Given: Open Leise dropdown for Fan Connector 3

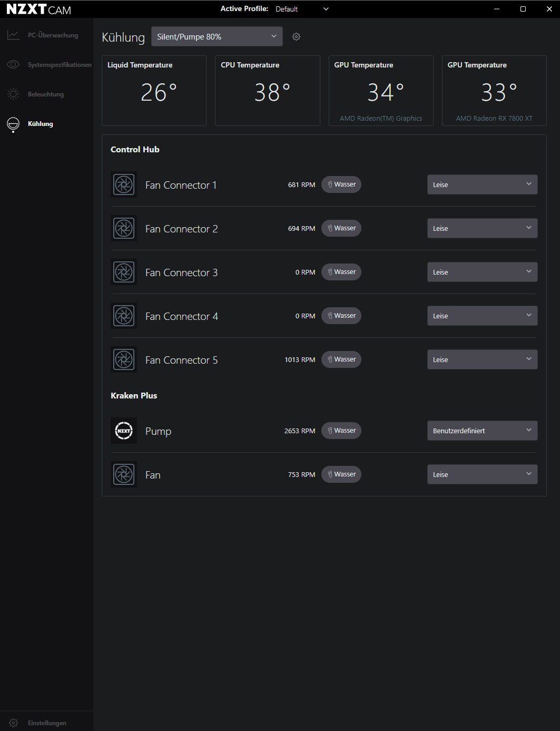Looking at the screenshot, I should [482, 272].
